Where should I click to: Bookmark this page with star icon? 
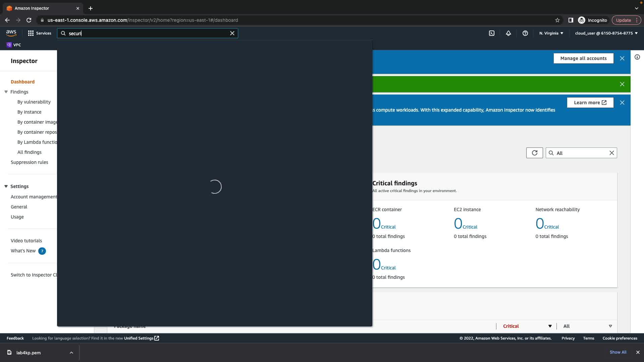tap(557, 20)
